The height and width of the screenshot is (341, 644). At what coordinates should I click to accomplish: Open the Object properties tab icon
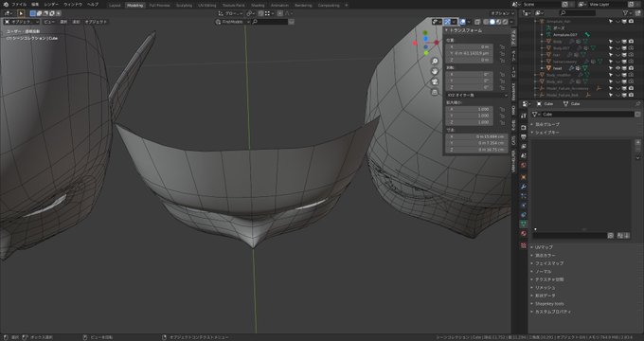pos(523,177)
